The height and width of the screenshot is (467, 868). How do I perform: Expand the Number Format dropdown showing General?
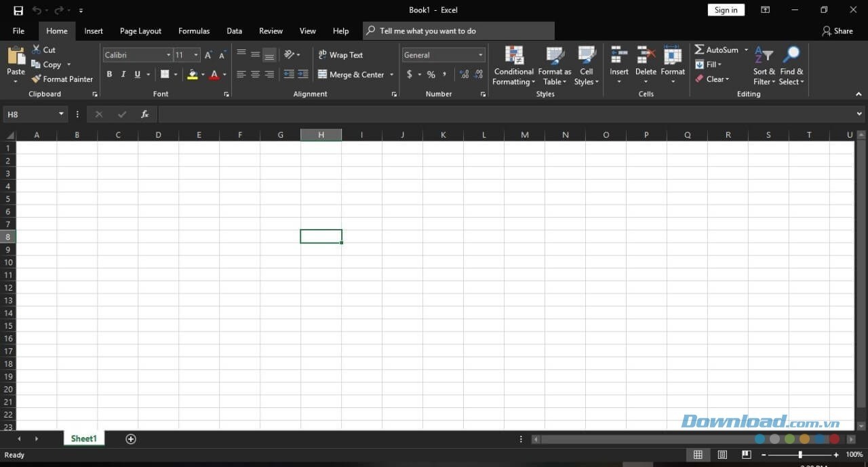pos(480,55)
